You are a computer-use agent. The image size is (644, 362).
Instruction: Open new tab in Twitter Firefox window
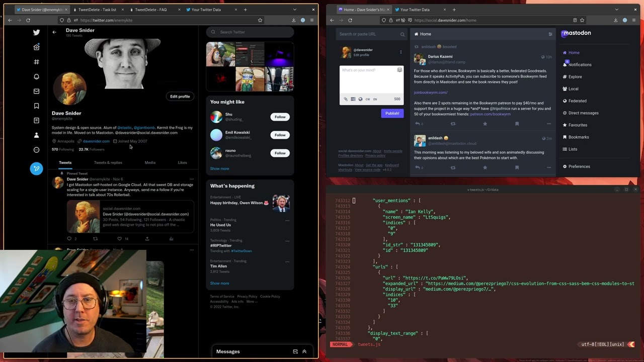tap(246, 10)
